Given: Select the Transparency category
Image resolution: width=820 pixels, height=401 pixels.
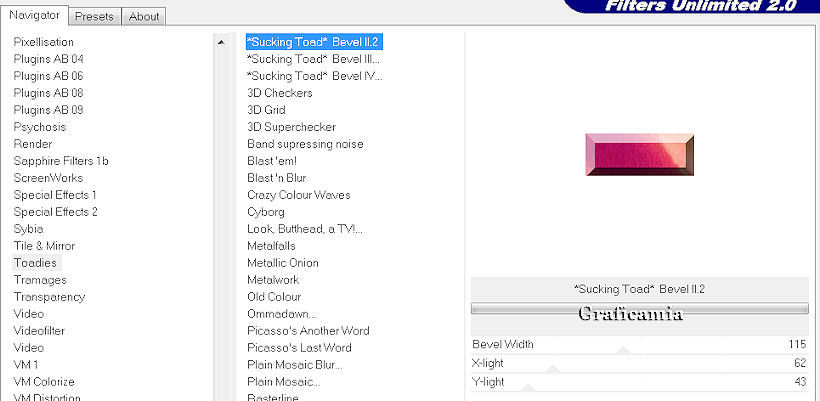Looking at the screenshot, I should 49,296.
